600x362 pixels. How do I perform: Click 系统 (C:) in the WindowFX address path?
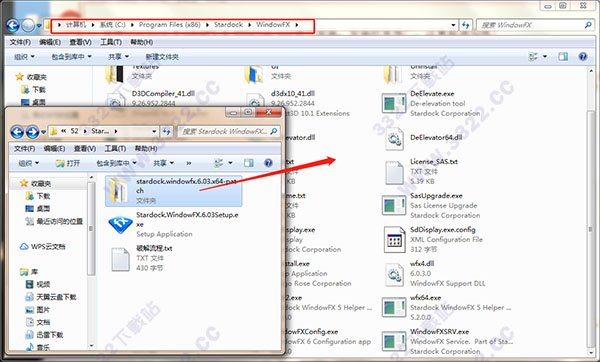click(112, 25)
